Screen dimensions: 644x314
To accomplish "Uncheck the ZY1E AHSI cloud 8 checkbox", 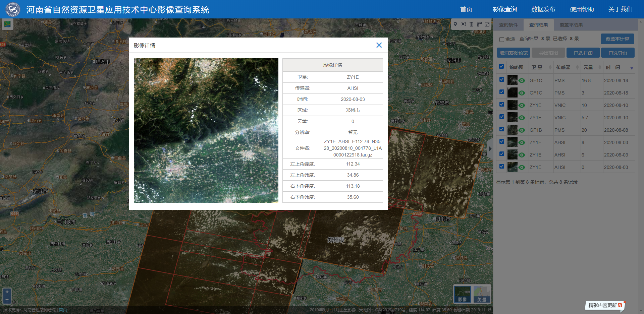I will (502, 141).
